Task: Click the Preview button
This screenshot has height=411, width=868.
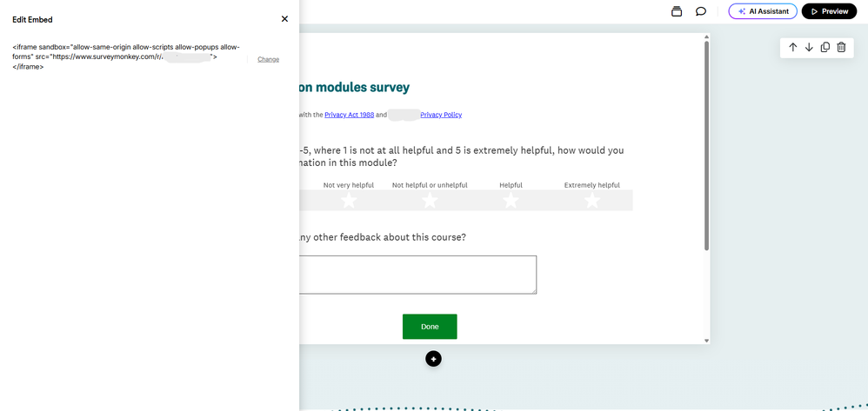Action: [829, 11]
